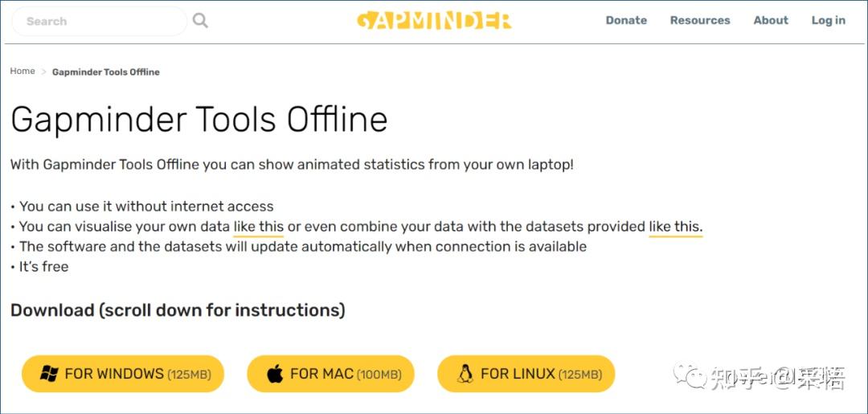Image resolution: width=868 pixels, height=414 pixels.
Task: Open the Donate menu item
Action: pyautogui.click(x=626, y=20)
